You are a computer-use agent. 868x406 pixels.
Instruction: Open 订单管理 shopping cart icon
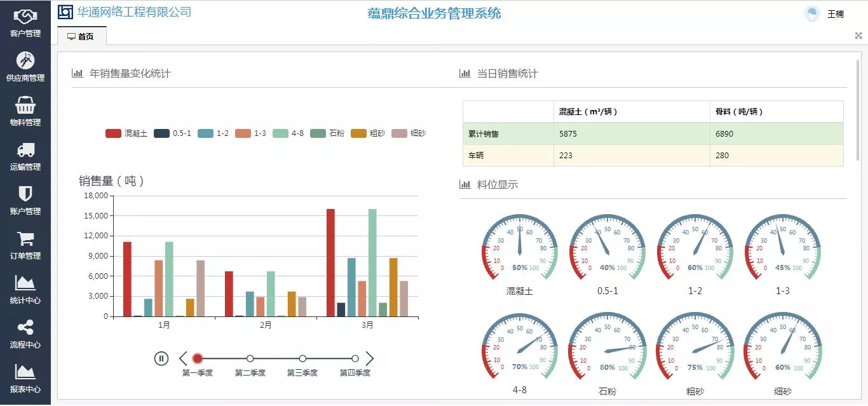pyautogui.click(x=25, y=239)
